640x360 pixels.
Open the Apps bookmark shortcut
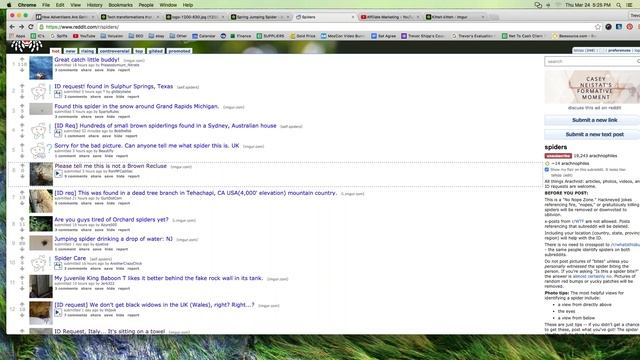point(18,36)
